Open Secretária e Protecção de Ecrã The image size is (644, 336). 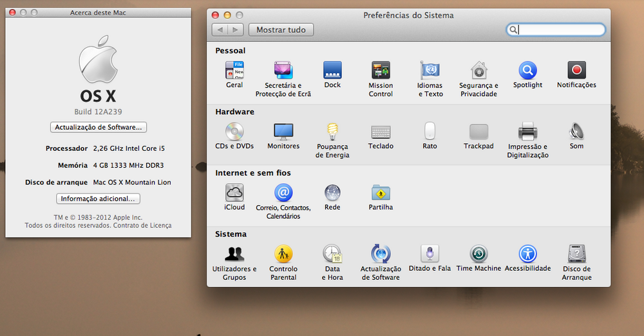click(283, 79)
